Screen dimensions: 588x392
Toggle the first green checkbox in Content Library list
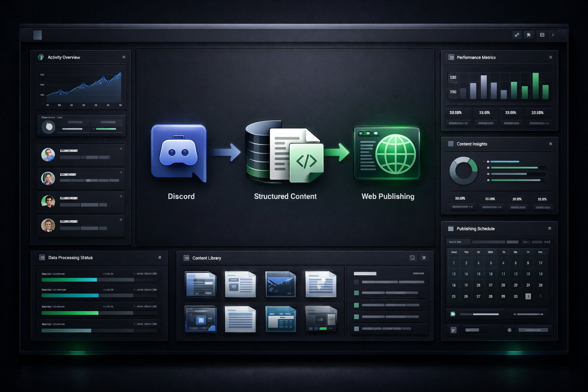356,293
